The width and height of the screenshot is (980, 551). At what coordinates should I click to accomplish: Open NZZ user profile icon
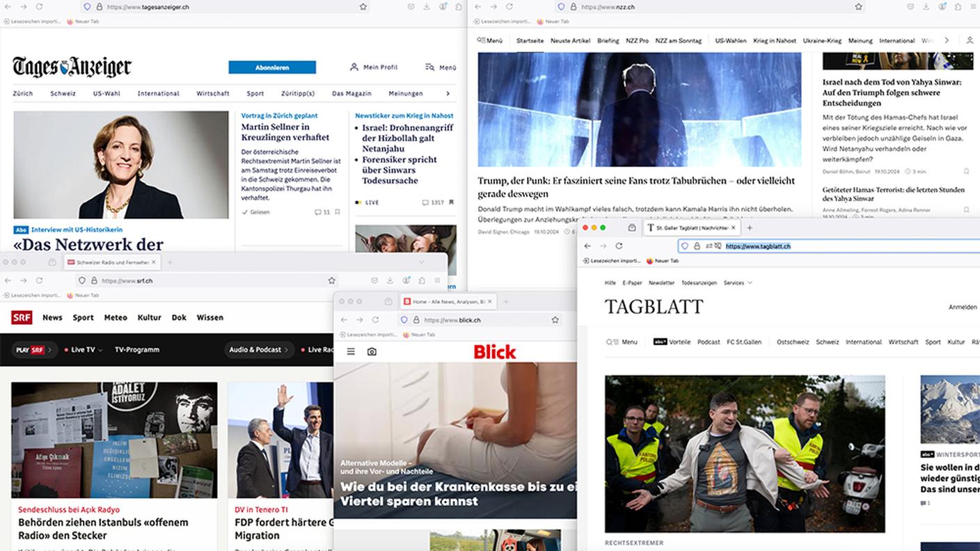[970, 40]
